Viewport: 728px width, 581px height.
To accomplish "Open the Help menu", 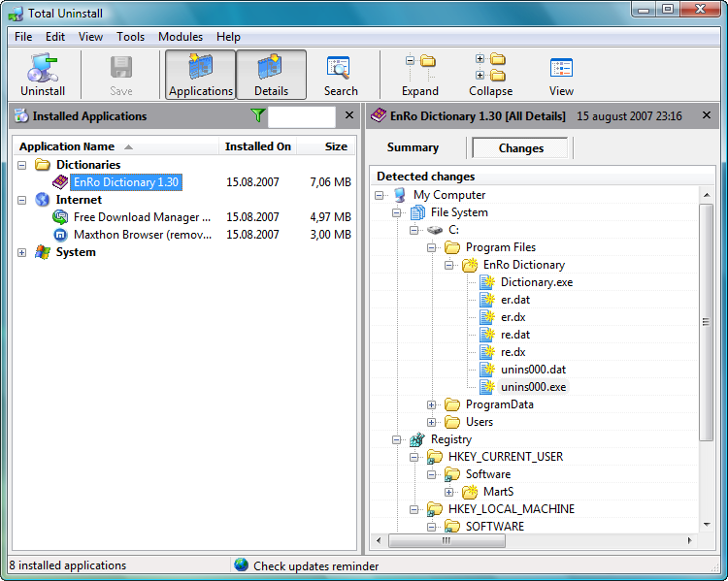I will pos(228,37).
